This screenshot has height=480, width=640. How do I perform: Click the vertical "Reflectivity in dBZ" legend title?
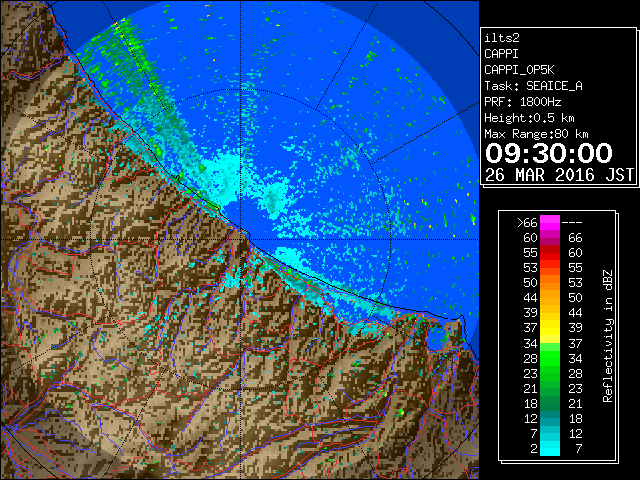(x=608, y=336)
